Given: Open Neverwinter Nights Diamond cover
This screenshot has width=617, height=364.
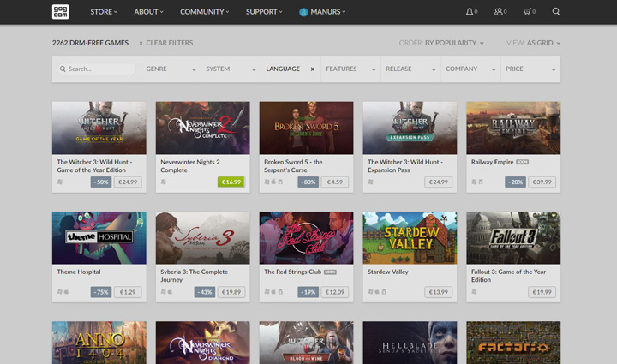Looking at the screenshot, I should coord(202,343).
